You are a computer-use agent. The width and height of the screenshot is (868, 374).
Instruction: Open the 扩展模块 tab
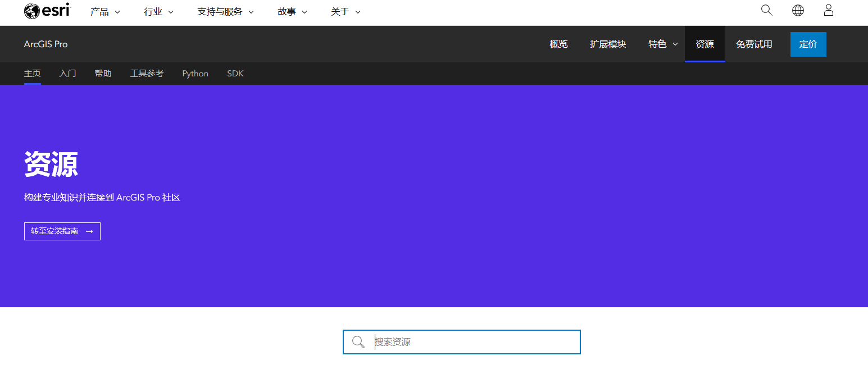tap(607, 44)
